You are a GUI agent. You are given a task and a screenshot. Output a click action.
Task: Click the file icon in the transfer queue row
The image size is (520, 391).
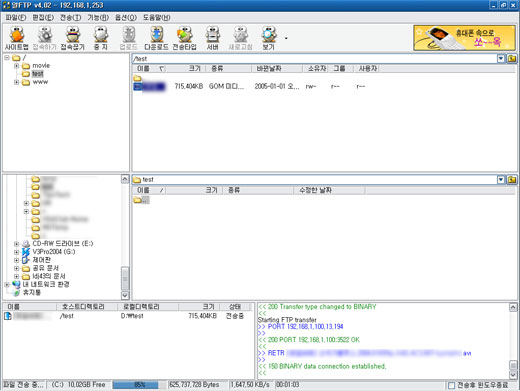pos(8,316)
